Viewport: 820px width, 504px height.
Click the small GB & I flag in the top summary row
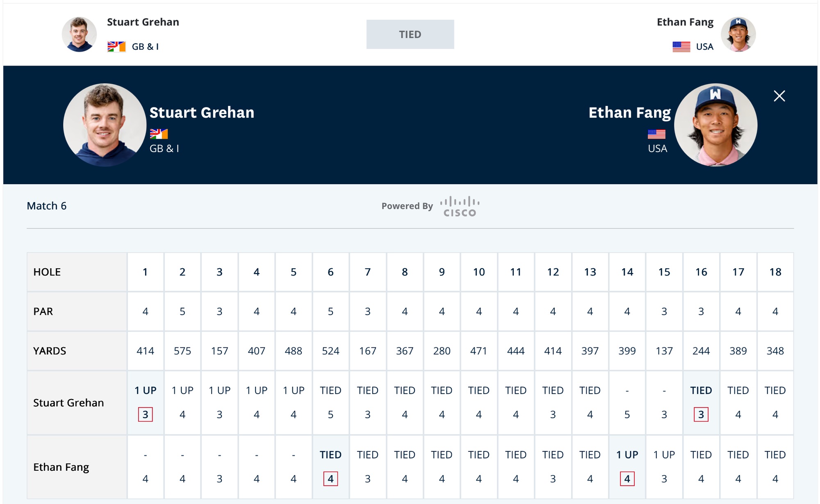pos(116,46)
